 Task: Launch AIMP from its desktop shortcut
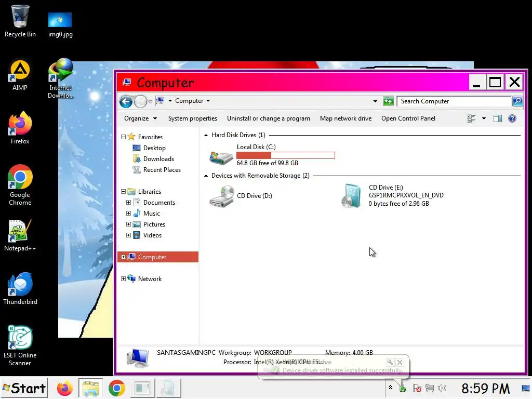click(20, 75)
